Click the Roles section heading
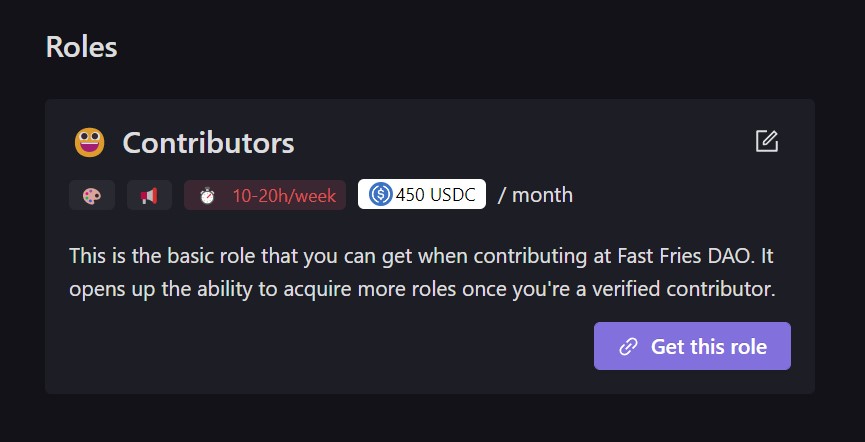The height and width of the screenshot is (442, 865). (x=82, y=47)
